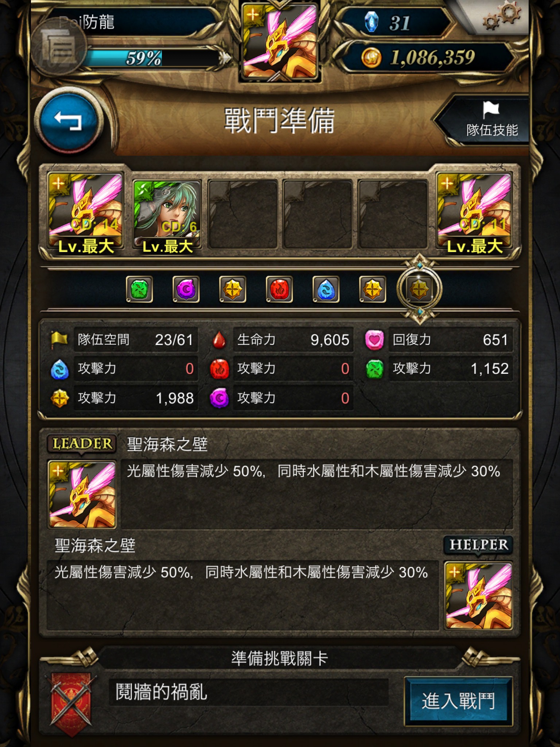Tap the top center summoner avatar portrait
The height and width of the screenshot is (747, 560).
pos(280,41)
